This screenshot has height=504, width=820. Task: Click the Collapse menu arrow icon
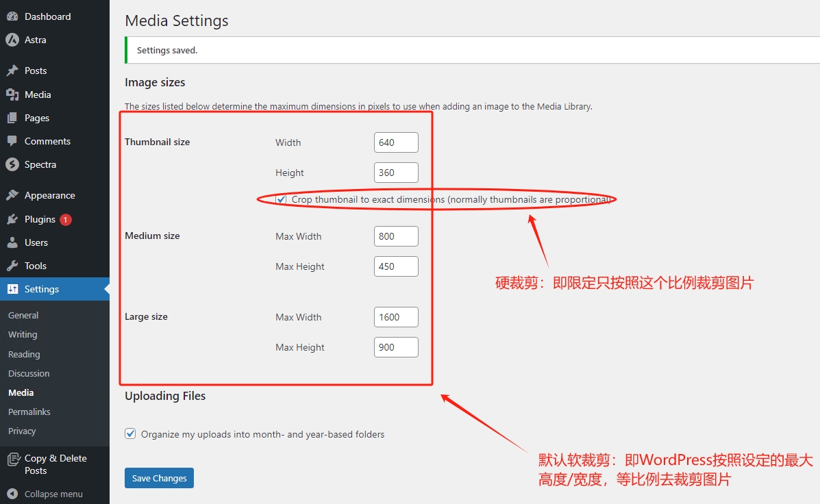(x=12, y=494)
